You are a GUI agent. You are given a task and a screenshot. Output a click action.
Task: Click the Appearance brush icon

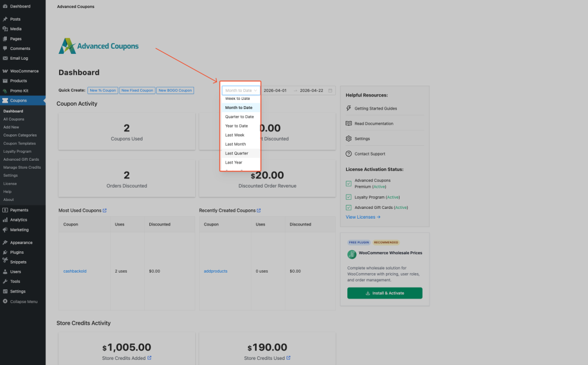point(5,242)
